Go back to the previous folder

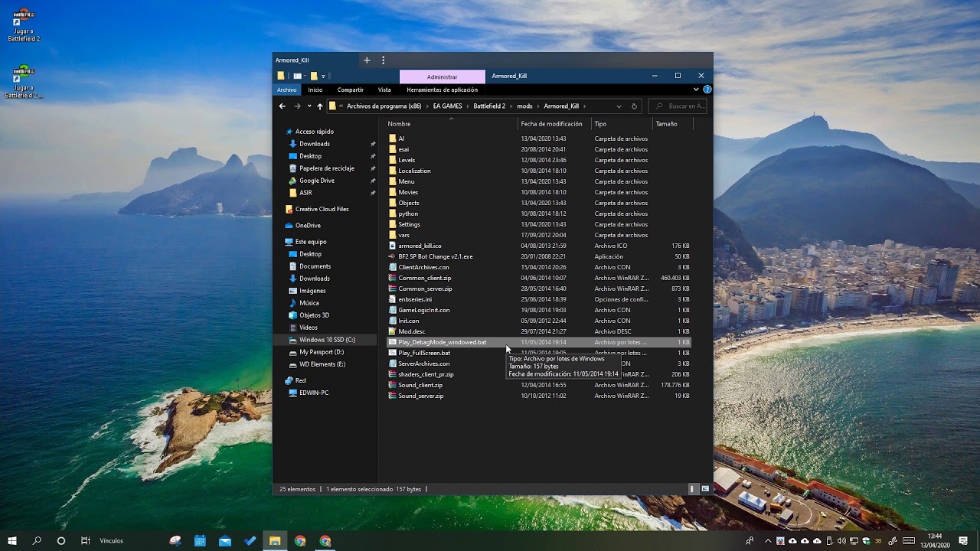pos(283,106)
